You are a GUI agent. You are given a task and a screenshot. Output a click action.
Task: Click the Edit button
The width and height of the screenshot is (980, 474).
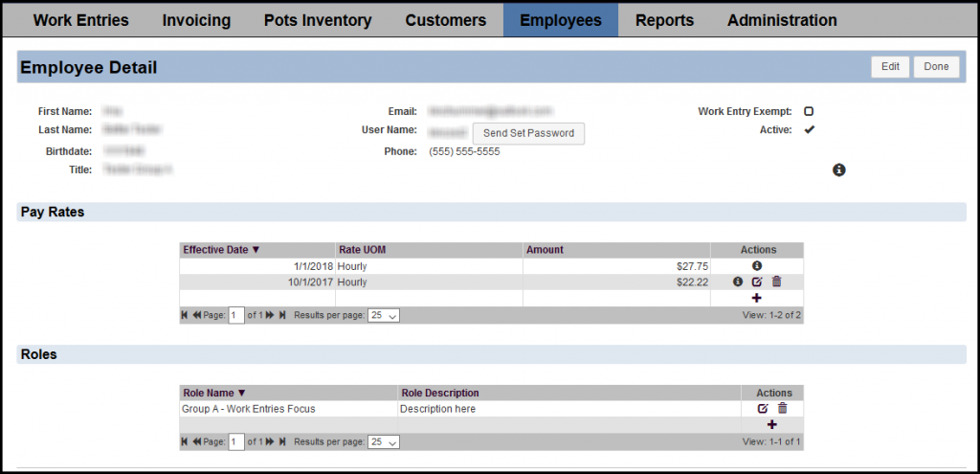pyautogui.click(x=890, y=67)
